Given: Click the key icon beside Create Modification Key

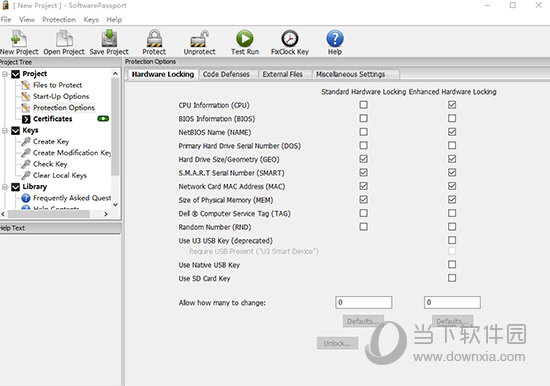Looking at the screenshot, I should (26, 153).
